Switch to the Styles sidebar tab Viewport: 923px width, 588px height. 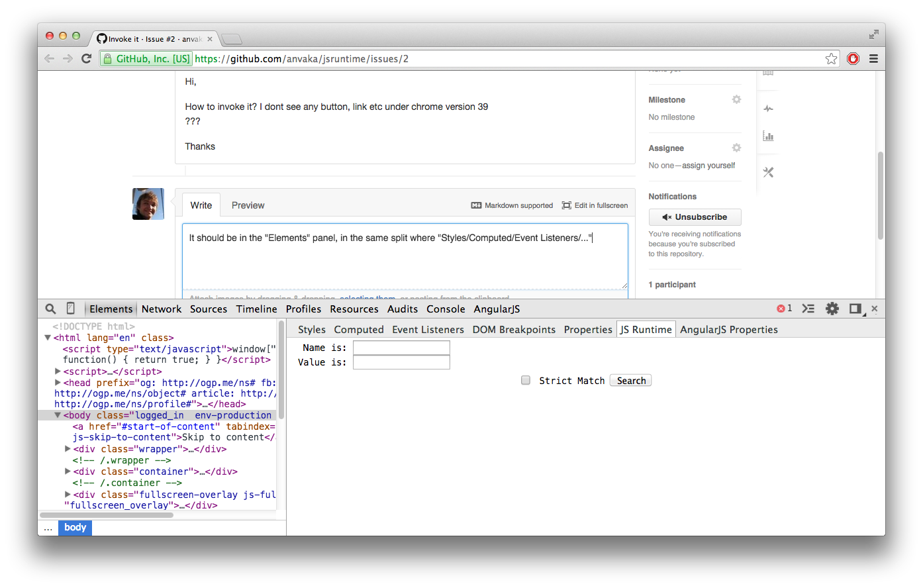click(312, 330)
